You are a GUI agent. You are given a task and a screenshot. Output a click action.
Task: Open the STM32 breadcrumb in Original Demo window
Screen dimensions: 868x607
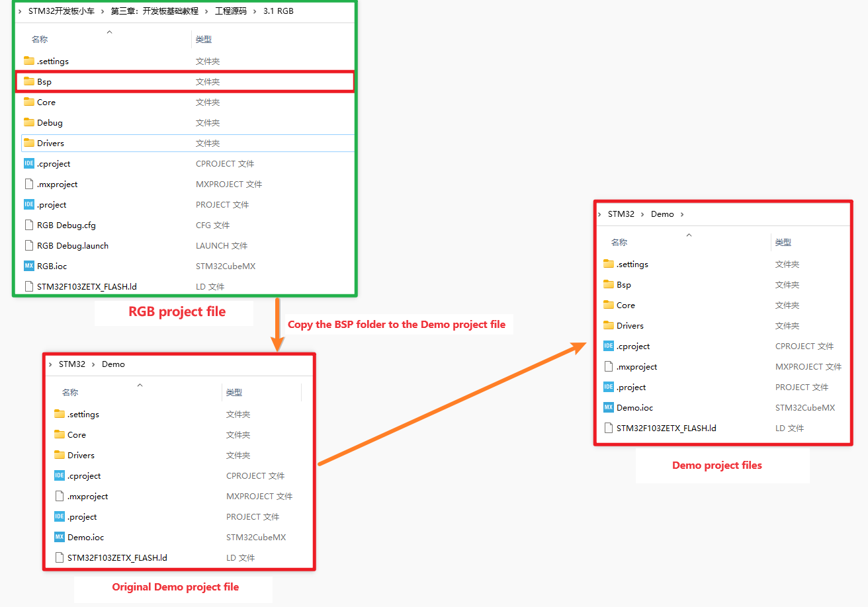tap(72, 364)
